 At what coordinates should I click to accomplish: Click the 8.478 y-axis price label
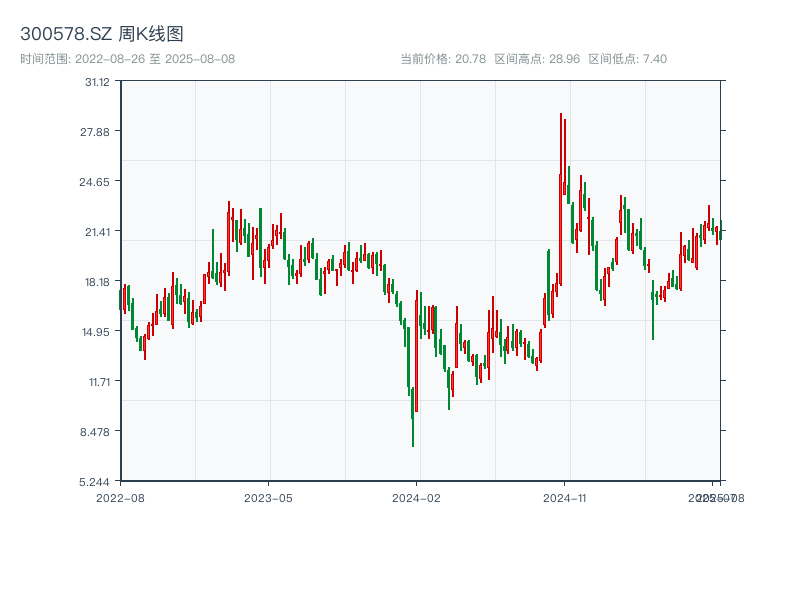pos(97,432)
